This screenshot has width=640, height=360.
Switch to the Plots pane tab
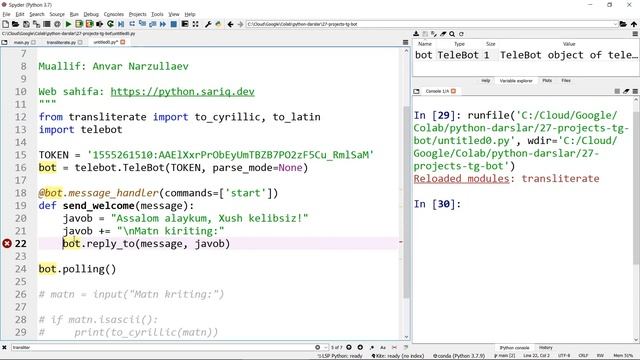(547, 81)
